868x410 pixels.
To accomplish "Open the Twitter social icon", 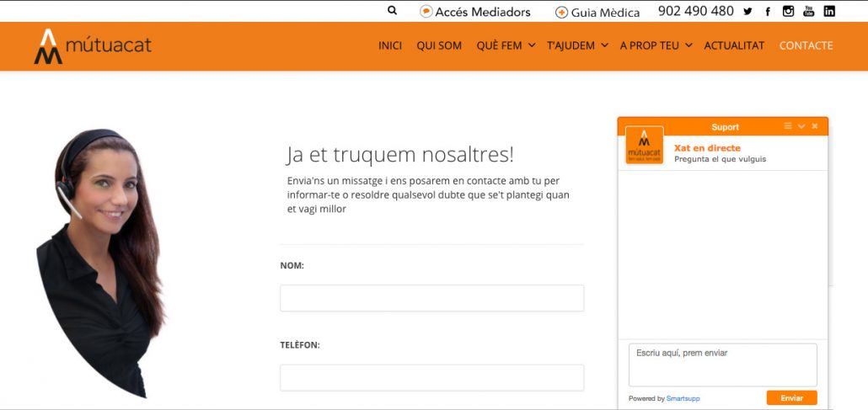I will pos(747,12).
